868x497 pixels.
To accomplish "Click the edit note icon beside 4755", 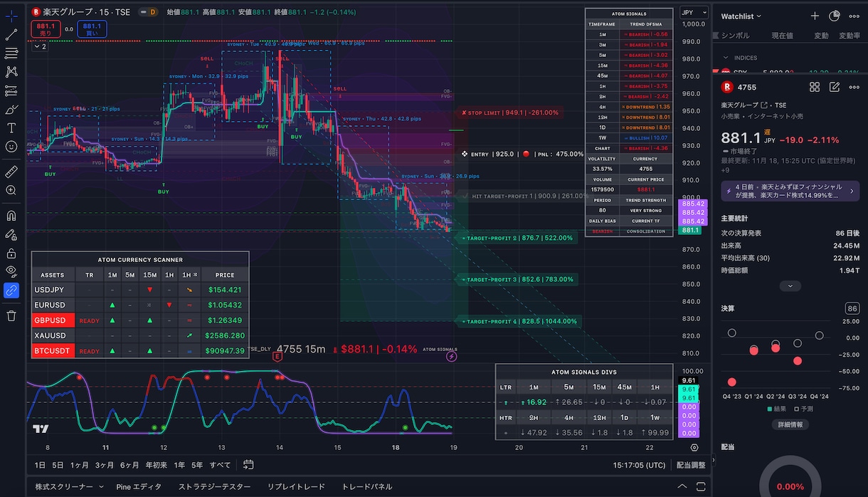I will pos(835,87).
